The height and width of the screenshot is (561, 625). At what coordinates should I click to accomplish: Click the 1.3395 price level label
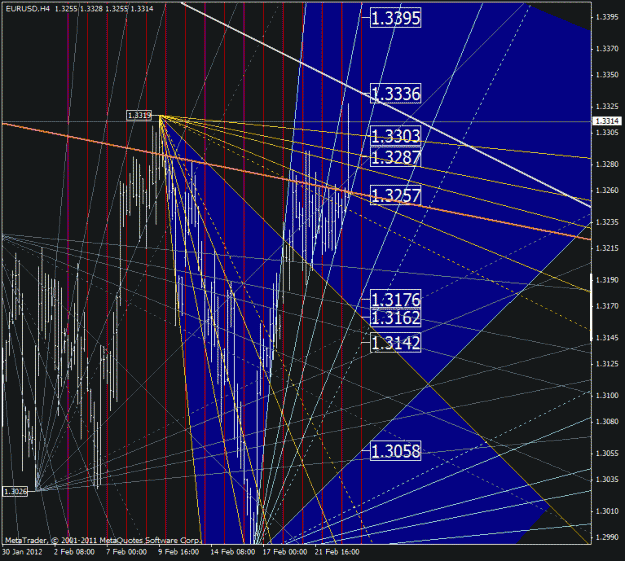click(395, 18)
